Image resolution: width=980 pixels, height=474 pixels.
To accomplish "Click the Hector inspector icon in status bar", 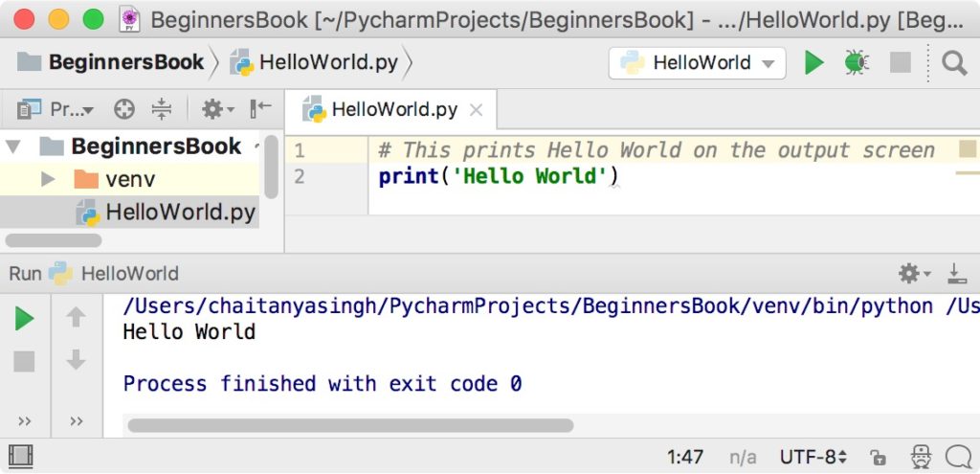I will pyautogui.click(x=922, y=457).
